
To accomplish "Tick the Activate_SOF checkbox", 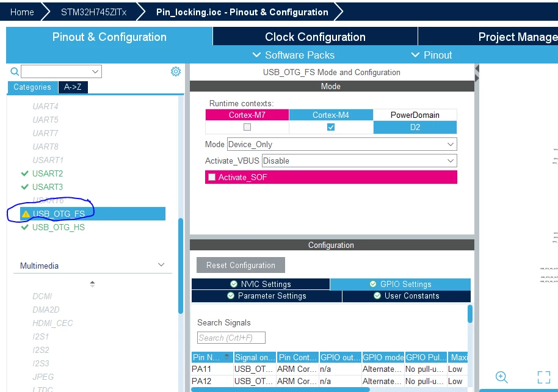I will coord(212,177).
